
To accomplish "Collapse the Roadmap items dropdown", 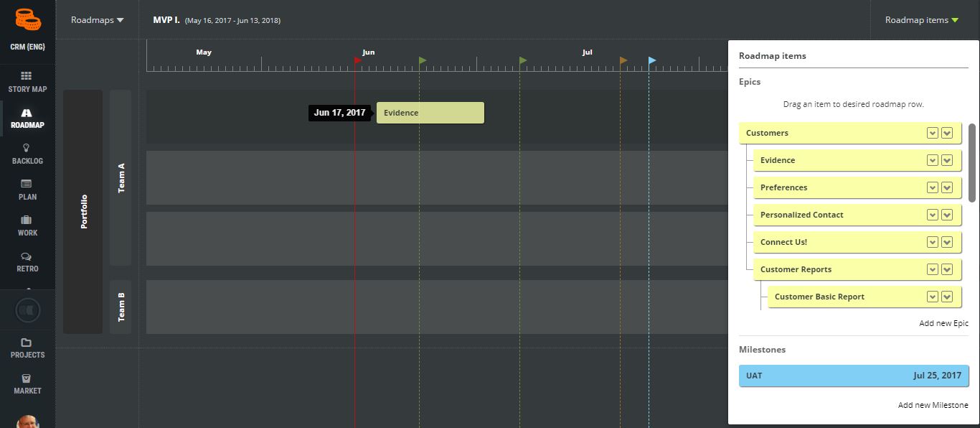I will click(922, 20).
